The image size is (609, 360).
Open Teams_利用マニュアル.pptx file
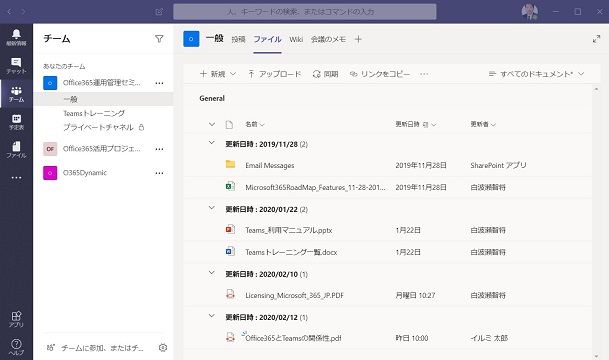tap(289, 230)
